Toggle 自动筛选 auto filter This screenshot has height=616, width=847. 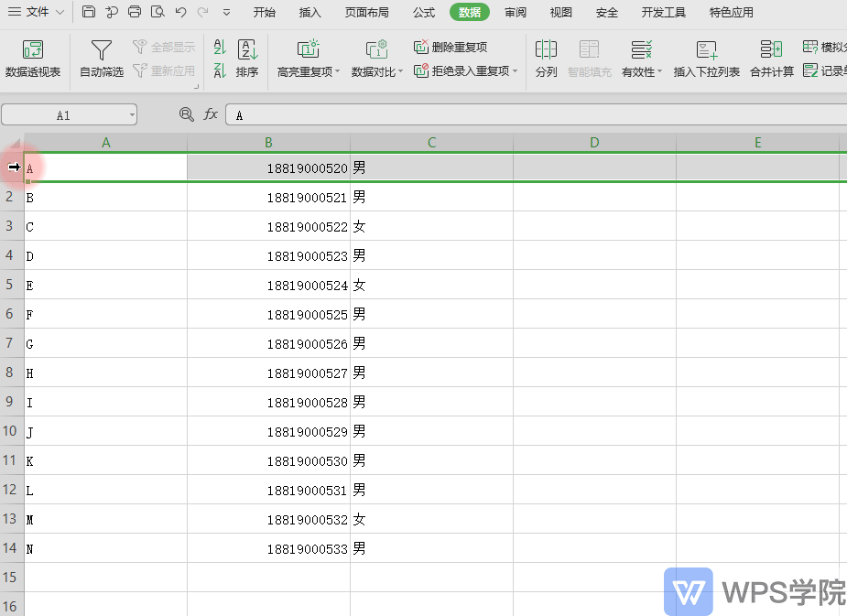coord(102,59)
